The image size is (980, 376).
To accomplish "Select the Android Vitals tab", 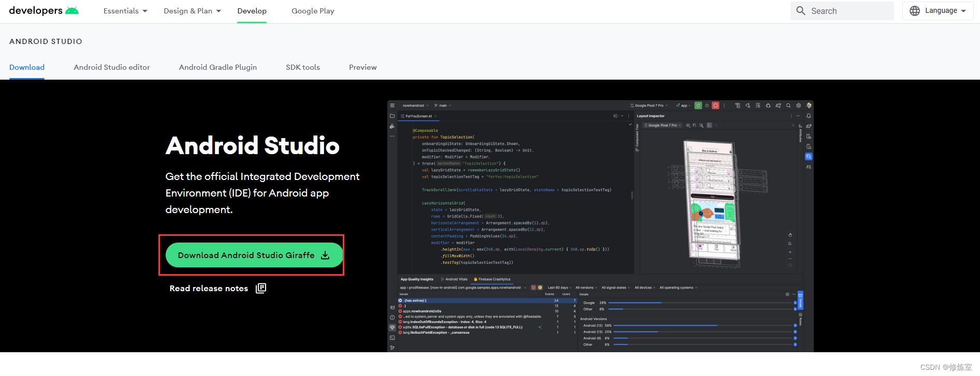I will pos(454,279).
